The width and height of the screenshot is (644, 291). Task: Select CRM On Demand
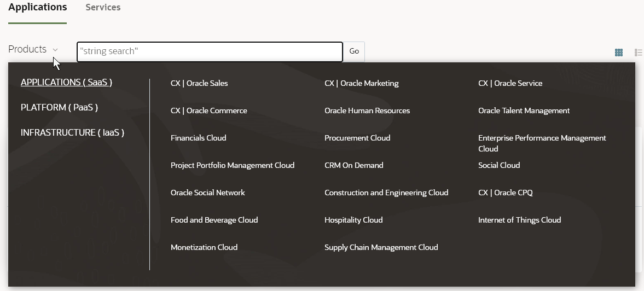tap(353, 165)
